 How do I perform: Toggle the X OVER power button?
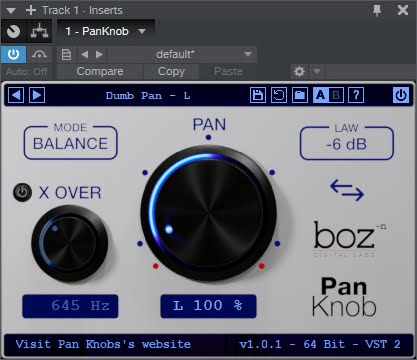22,192
